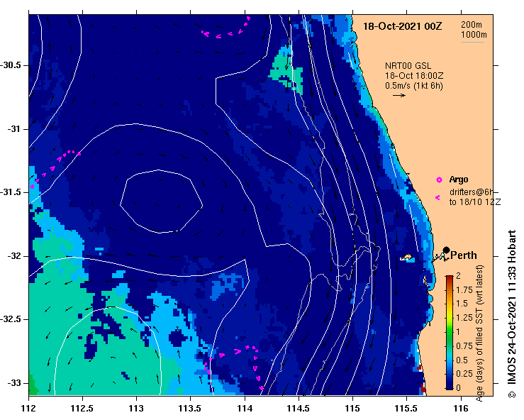Click the date label 18-Oct-2021 00Z
This screenshot has width=524, height=420.
402,26
